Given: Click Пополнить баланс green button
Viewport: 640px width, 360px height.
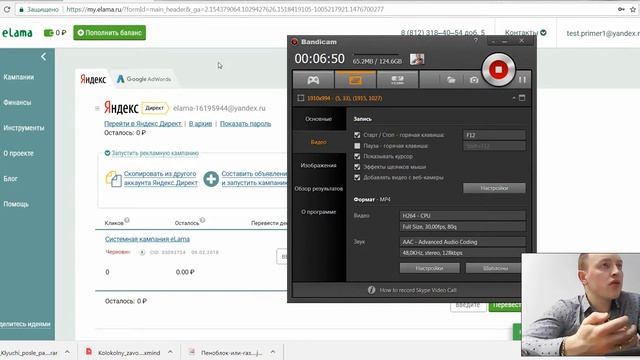Looking at the screenshot, I should [x=109, y=33].
